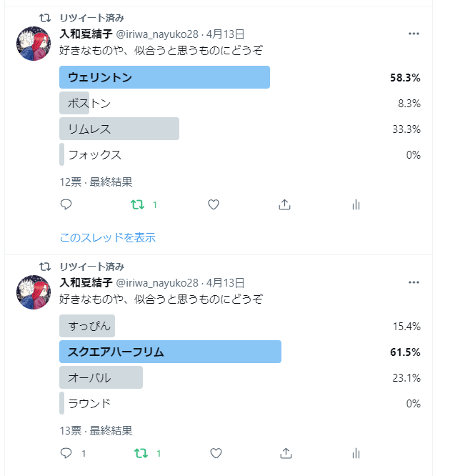Open 入和夏結子 name in first tweet

pos(86,34)
